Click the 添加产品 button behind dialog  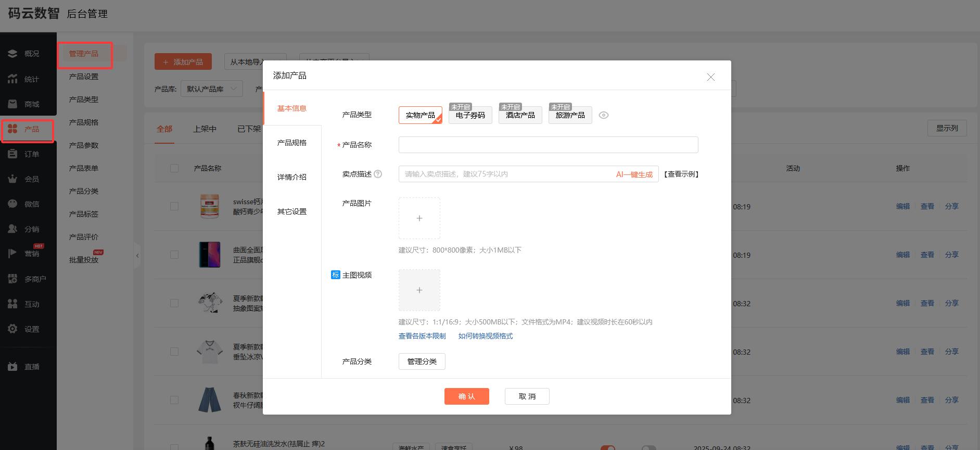(x=183, y=61)
